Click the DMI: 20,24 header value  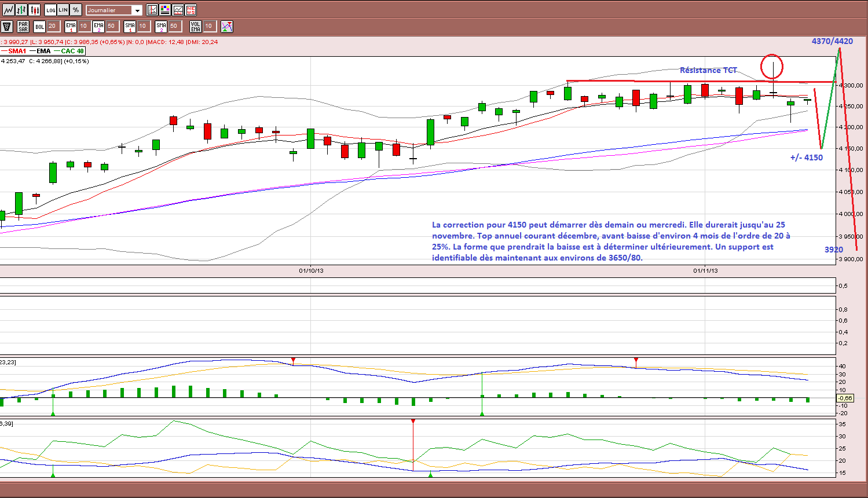point(202,42)
